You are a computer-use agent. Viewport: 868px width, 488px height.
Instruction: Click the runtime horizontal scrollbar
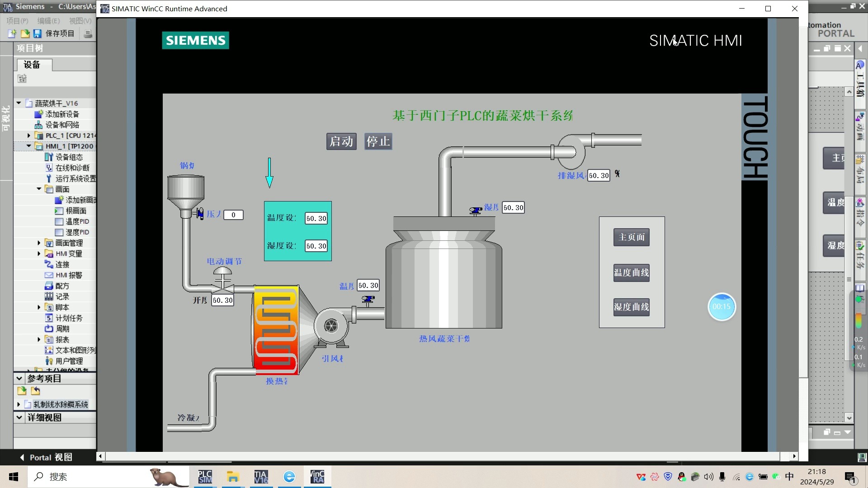point(442,456)
